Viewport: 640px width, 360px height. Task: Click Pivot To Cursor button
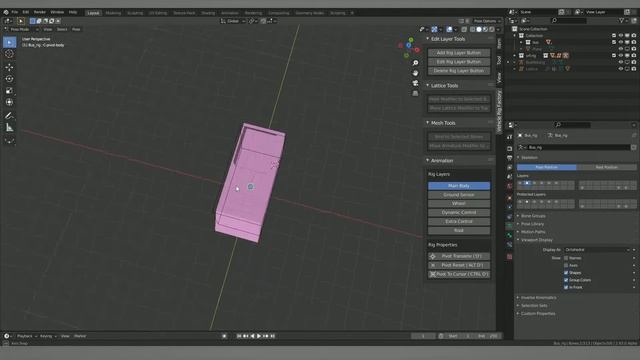pos(459,274)
